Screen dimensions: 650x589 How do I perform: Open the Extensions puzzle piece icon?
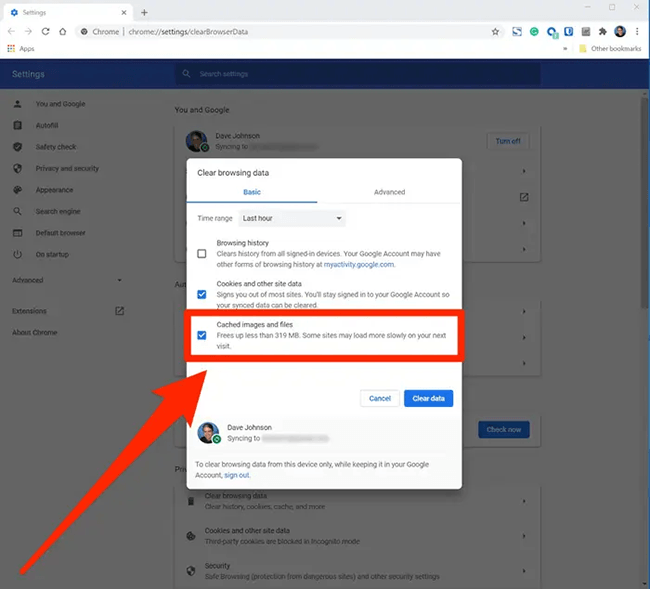602,32
